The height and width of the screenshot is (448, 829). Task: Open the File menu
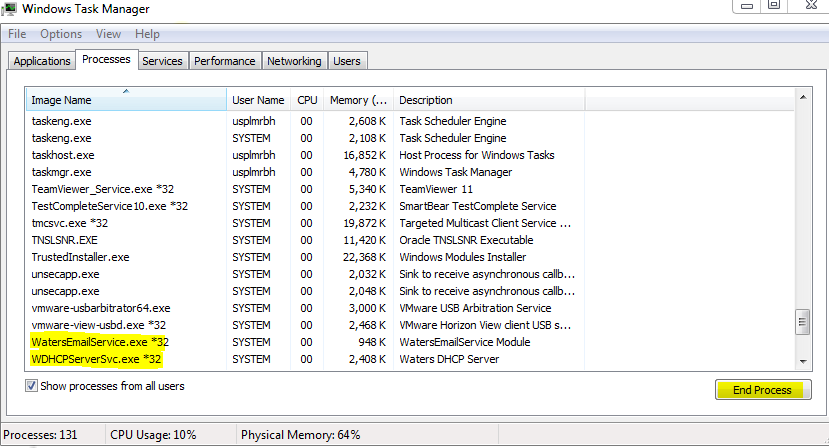[x=17, y=34]
